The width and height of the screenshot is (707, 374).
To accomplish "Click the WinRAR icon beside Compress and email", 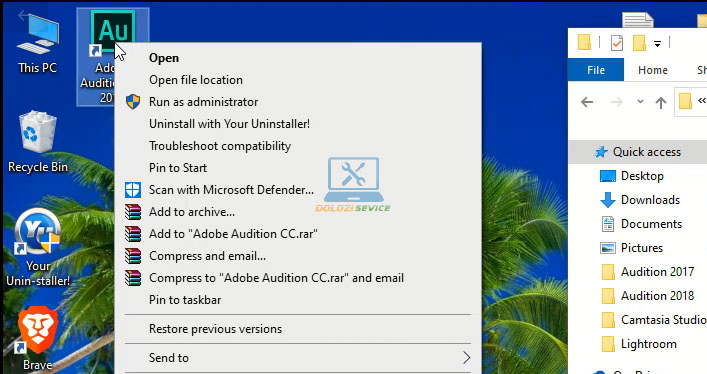I will [133, 256].
